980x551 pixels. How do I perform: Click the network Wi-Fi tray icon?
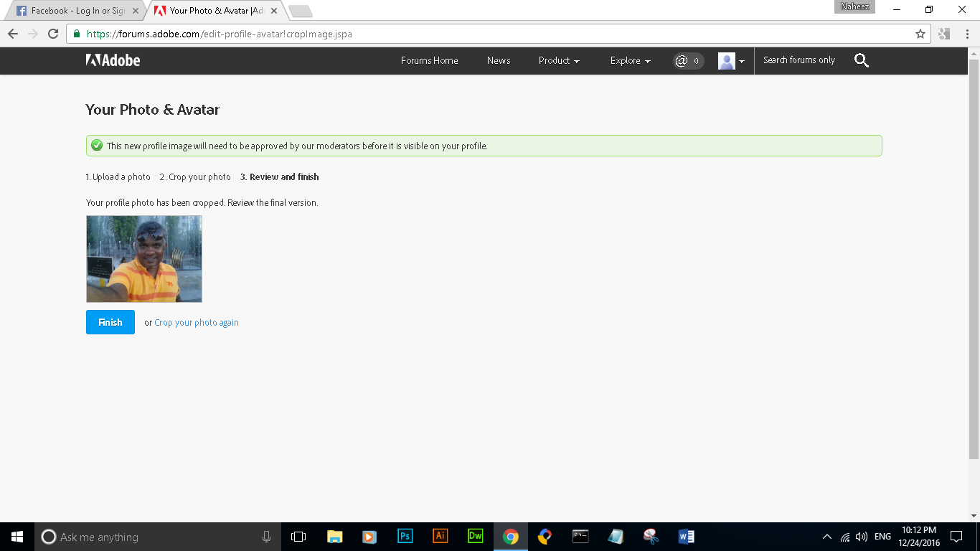click(845, 537)
